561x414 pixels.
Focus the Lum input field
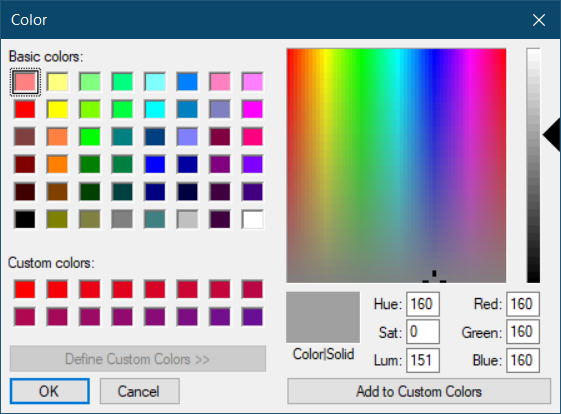423,360
